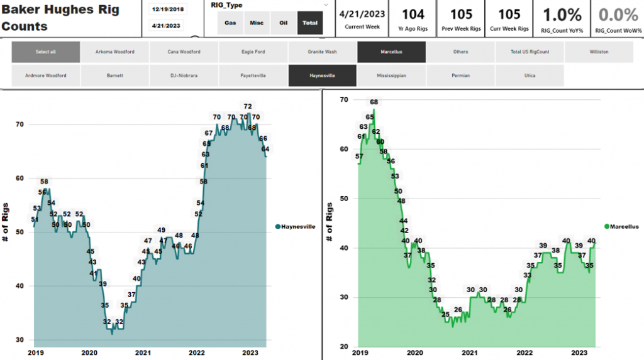The image size is (644, 360).
Task: Select the Total rig type button
Action: pyautogui.click(x=310, y=23)
